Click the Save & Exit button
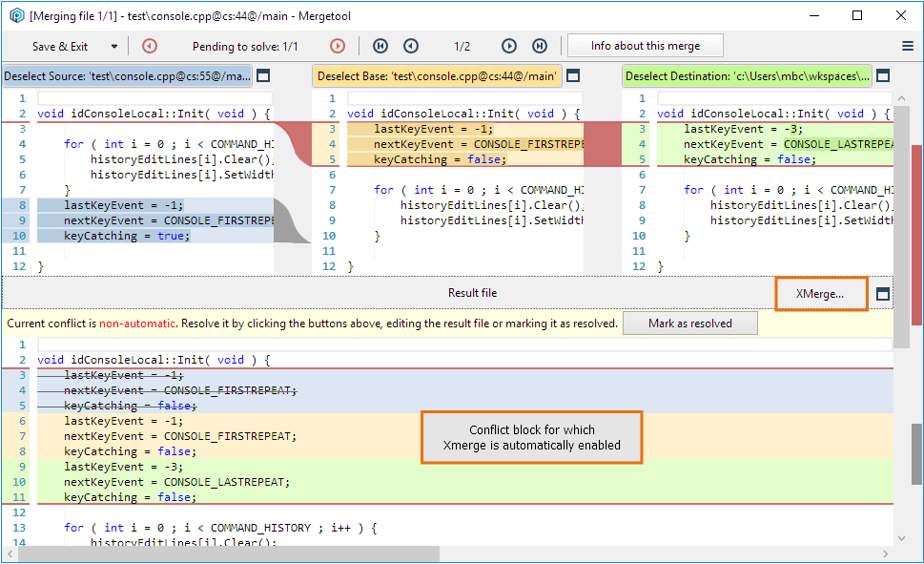The image size is (924, 564). click(59, 47)
